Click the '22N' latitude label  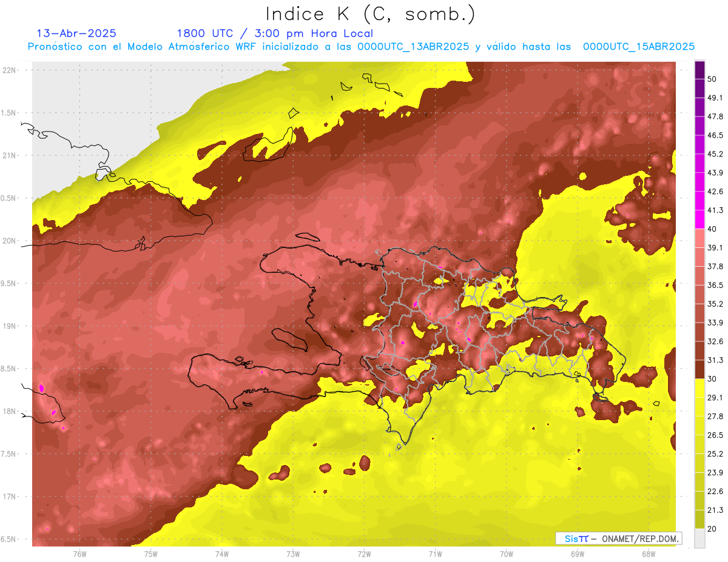[x=9, y=70]
